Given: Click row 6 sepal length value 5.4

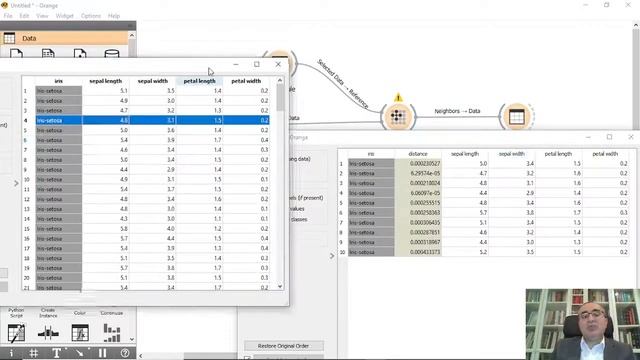Looking at the screenshot, I should pos(106,140).
